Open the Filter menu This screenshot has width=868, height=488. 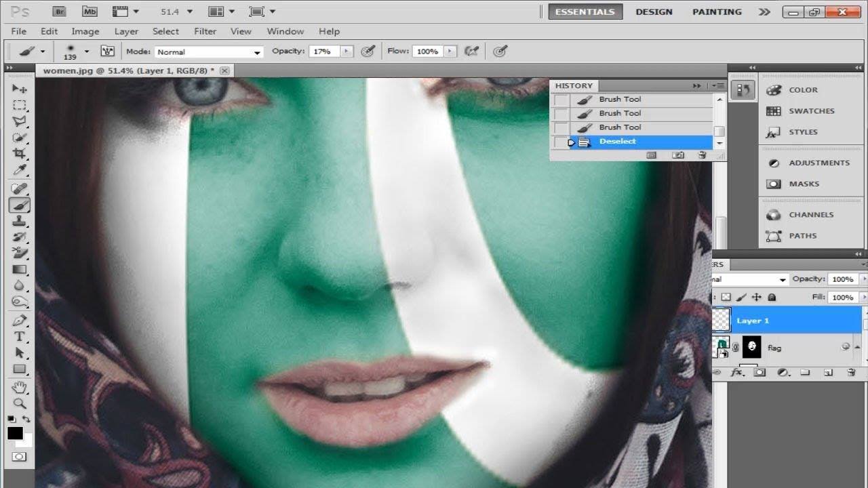click(x=205, y=31)
